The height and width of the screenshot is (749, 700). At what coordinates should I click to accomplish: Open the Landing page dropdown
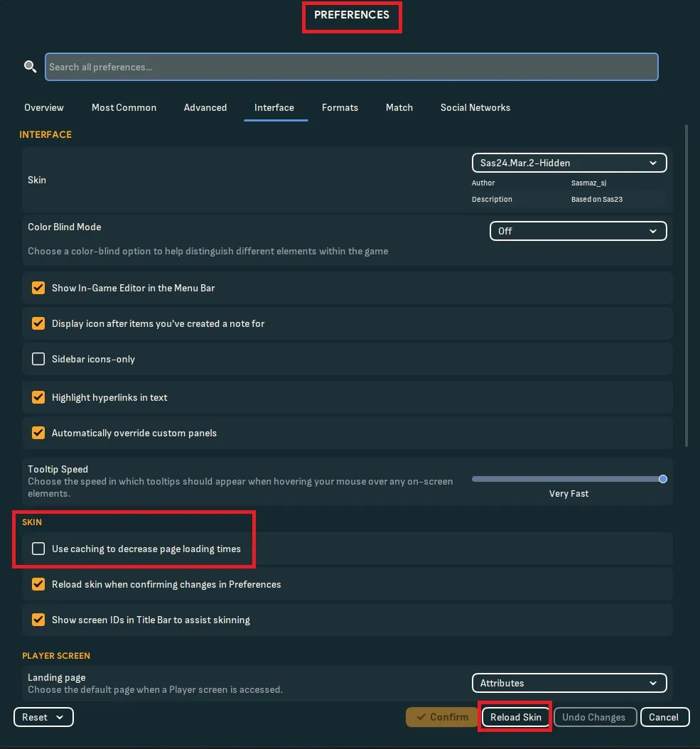569,683
